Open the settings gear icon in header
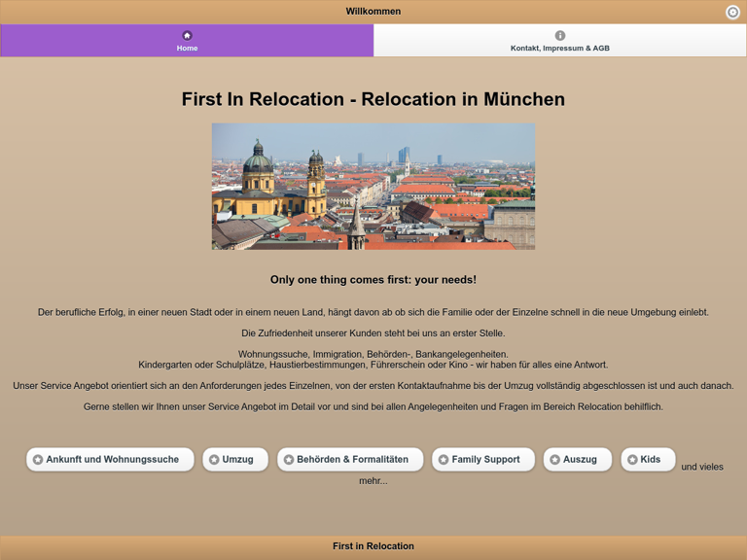Viewport: 747px width, 560px height. coord(732,12)
